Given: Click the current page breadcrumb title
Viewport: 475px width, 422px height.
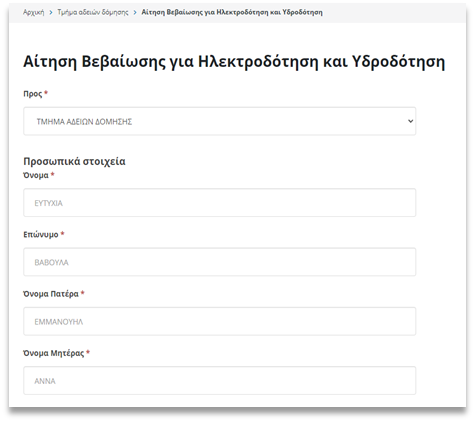Looking at the screenshot, I should tap(232, 12).
